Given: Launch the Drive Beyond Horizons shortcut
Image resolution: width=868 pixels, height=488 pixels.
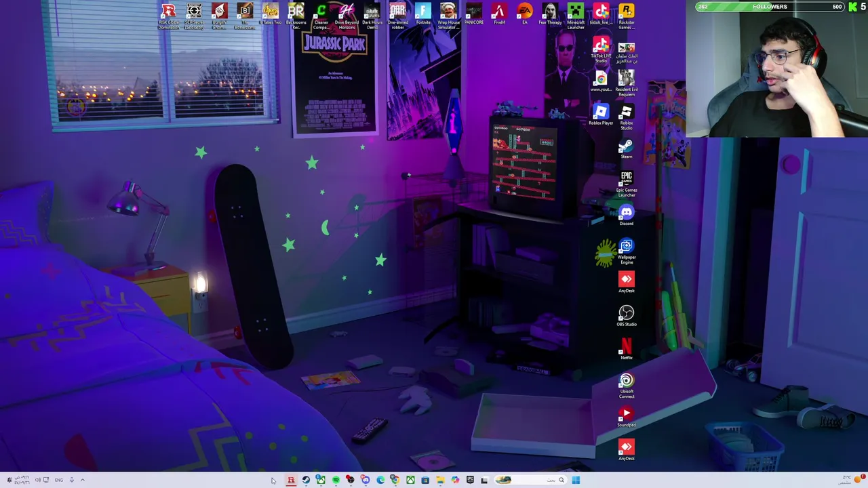Looking at the screenshot, I should click(347, 16).
